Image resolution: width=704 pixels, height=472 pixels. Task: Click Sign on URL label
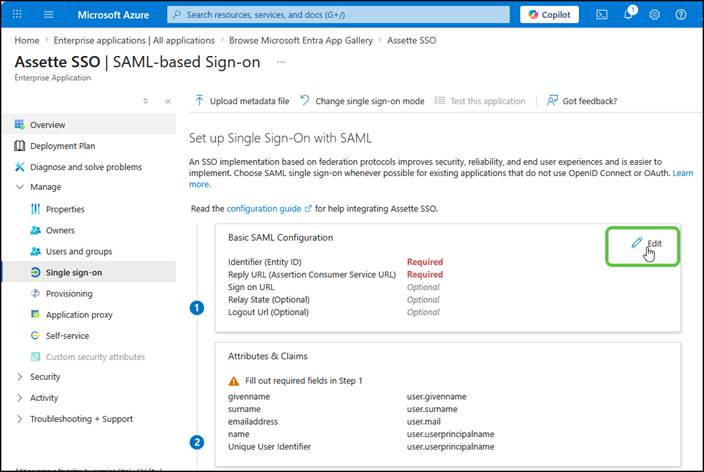(x=251, y=287)
